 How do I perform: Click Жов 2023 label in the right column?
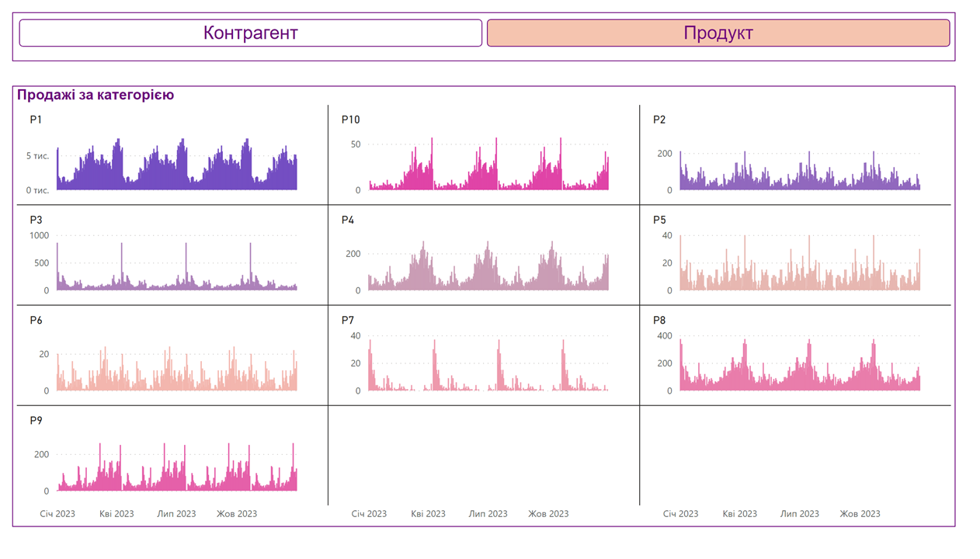(x=860, y=514)
